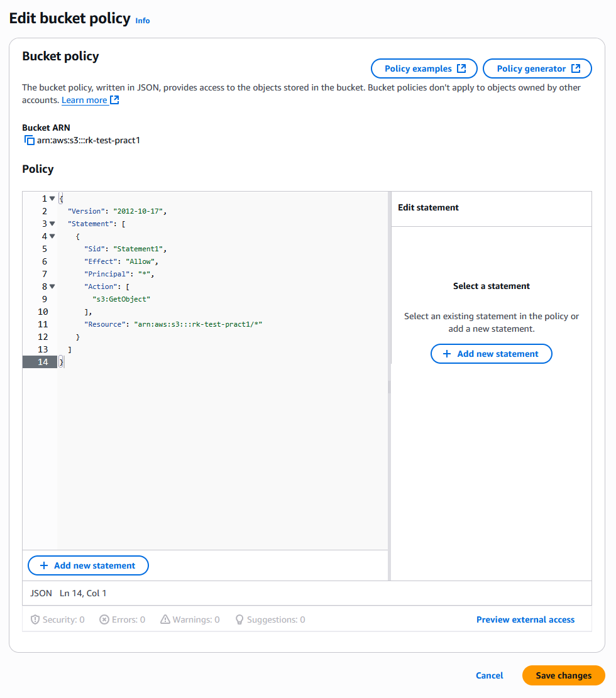Fold the statement object at line 4
The width and height of the screenshot is (616, 698).
click(52, 236)
